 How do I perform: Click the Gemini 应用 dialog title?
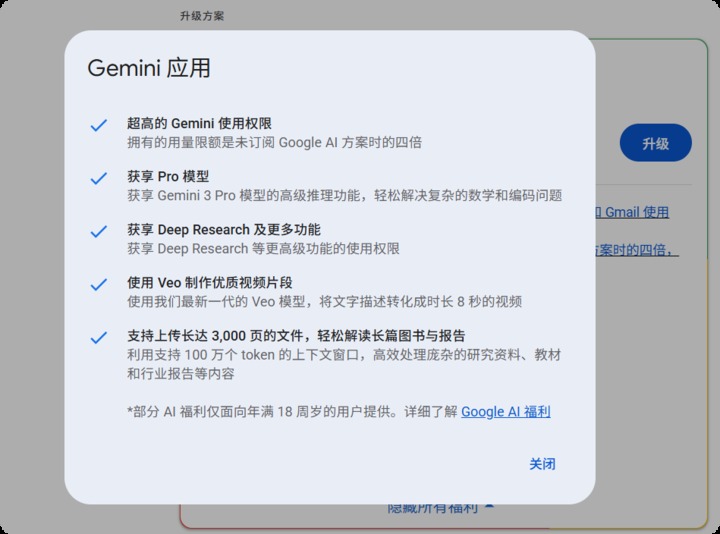click(149, 68)
